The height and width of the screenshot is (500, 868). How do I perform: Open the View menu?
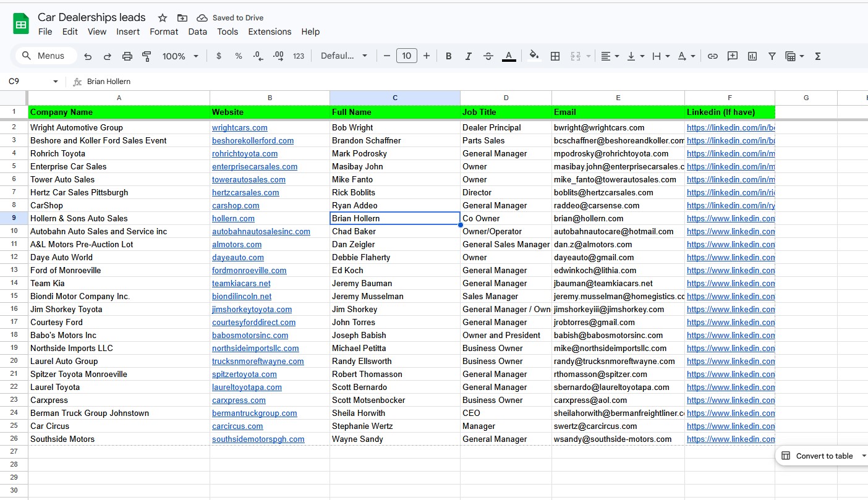tap(97, 32)
